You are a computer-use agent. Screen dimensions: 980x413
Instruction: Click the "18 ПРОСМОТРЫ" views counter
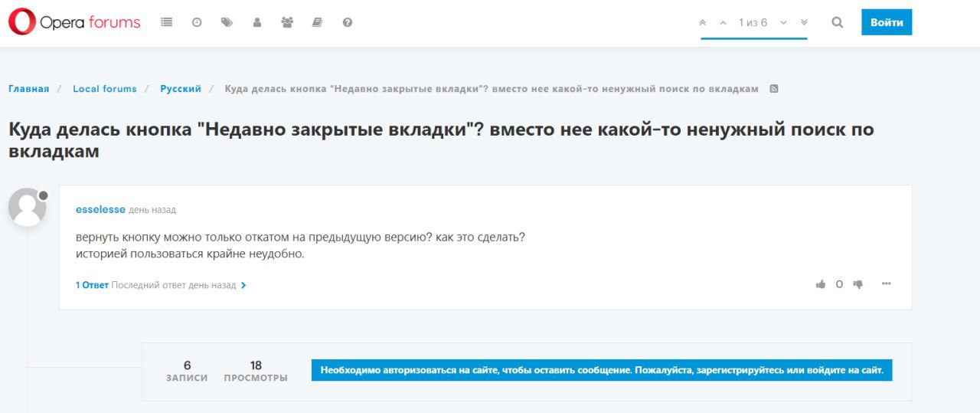click(x=256, y=371)
